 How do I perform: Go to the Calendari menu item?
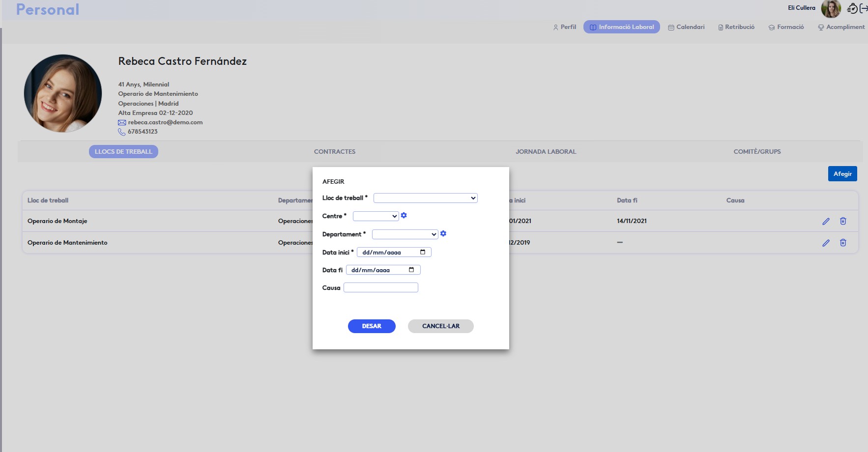point(686,27)
